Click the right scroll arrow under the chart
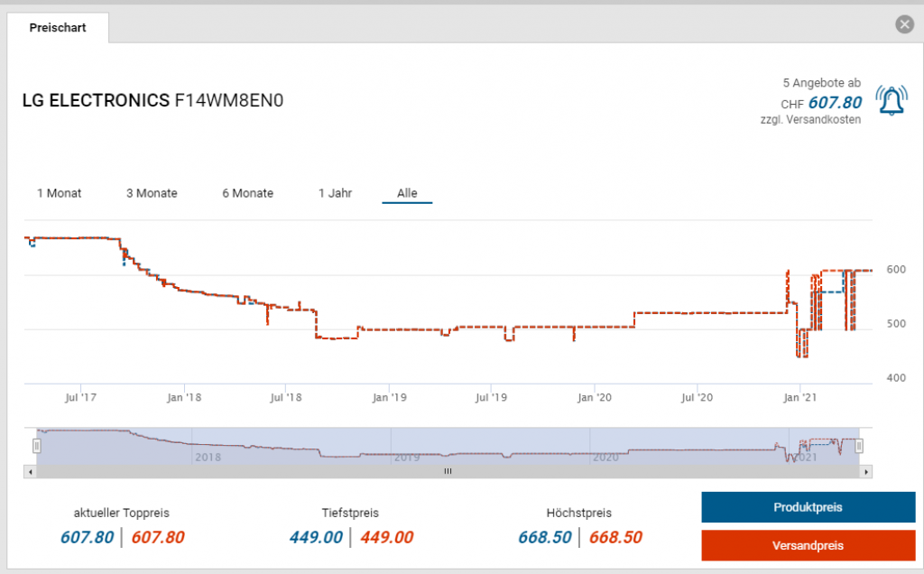924x574 pixels. 866,471
